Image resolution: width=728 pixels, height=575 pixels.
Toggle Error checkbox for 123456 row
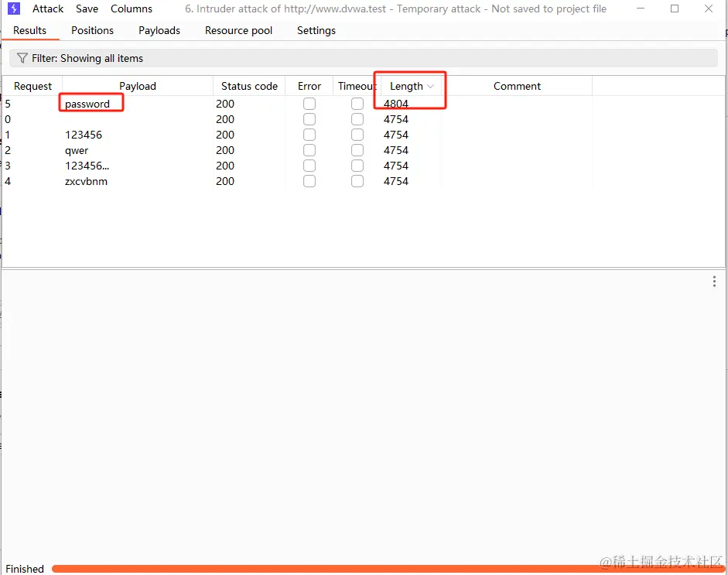(x=309, y=135)
